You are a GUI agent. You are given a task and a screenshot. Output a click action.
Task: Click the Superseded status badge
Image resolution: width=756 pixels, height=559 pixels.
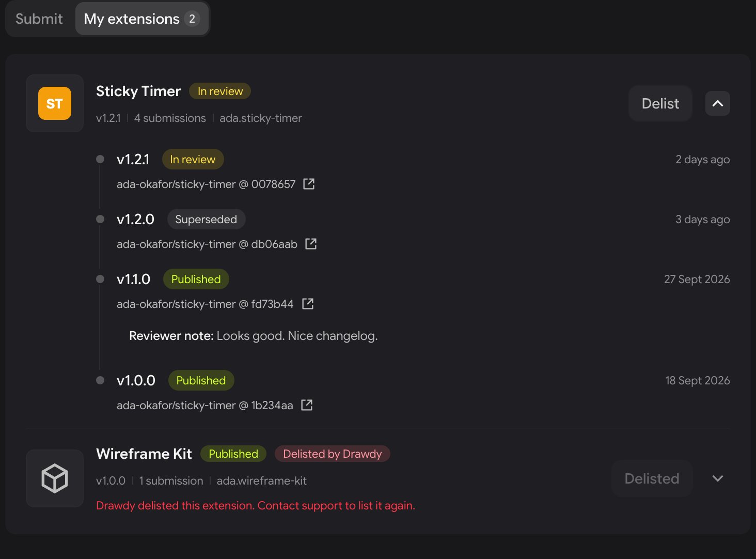206,219
